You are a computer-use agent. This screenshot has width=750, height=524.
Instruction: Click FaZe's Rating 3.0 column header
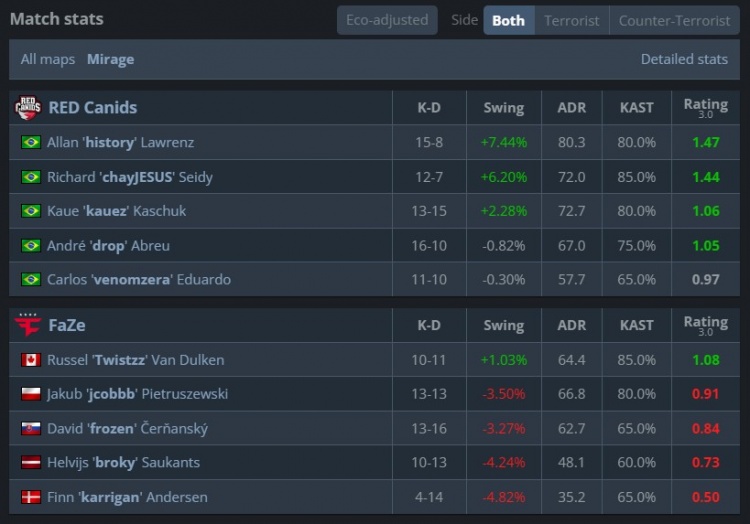tap(705, 325)
